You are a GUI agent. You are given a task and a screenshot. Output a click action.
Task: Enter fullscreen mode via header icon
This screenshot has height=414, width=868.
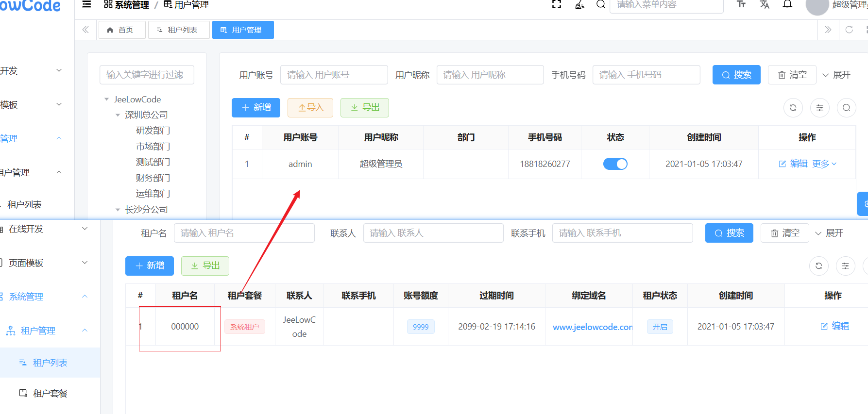(557, 4)
